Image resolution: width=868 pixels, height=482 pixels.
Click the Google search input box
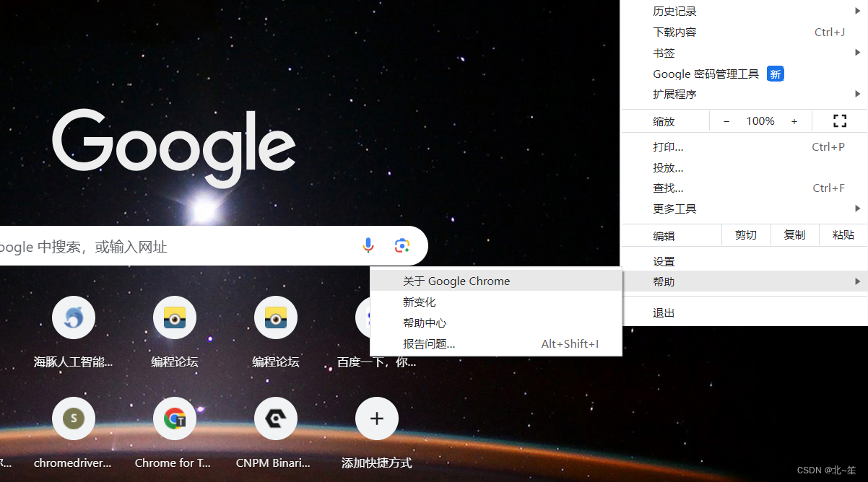tap(214, 246)
